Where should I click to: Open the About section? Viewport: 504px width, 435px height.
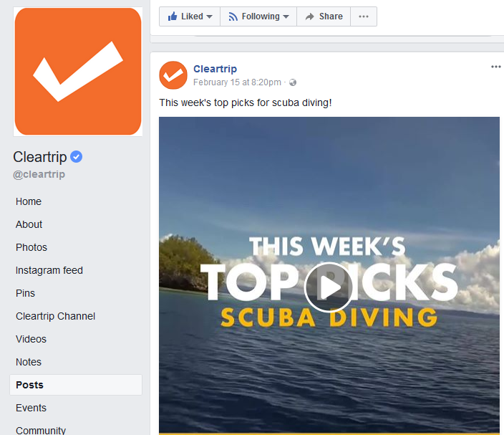29,224
